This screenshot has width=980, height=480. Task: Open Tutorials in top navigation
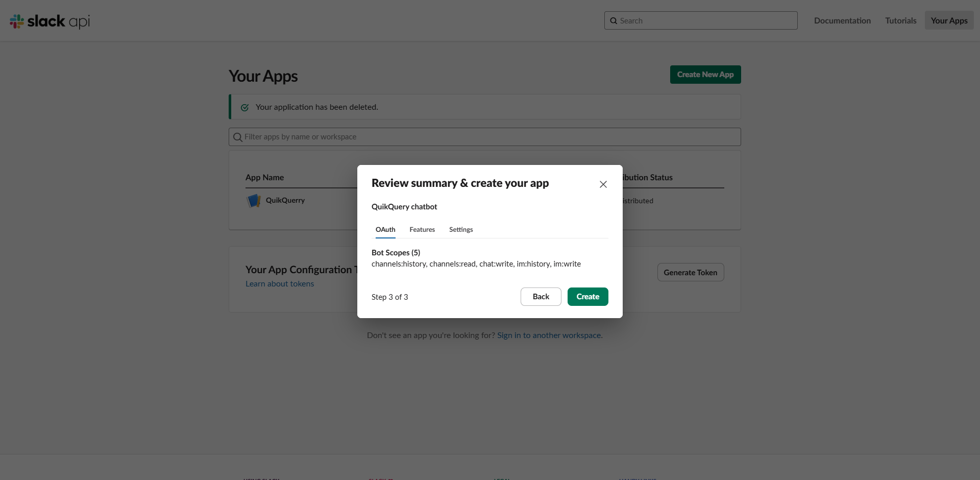click(901, 21)
